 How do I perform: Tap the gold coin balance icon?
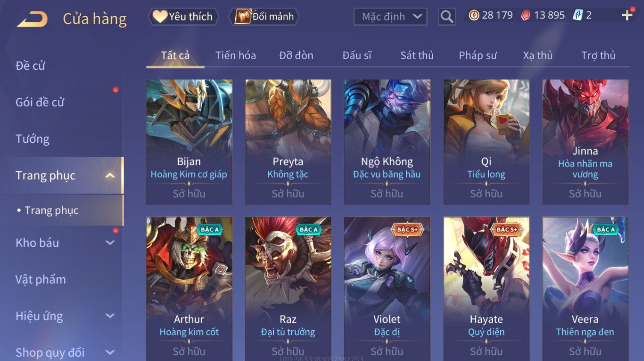[473, 15]
